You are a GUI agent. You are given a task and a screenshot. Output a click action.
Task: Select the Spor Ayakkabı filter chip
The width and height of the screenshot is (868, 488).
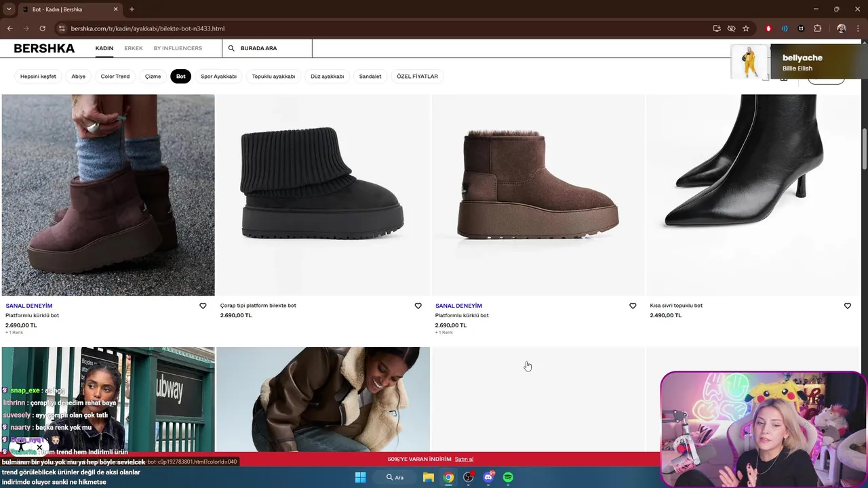click(x=218, y=77)
